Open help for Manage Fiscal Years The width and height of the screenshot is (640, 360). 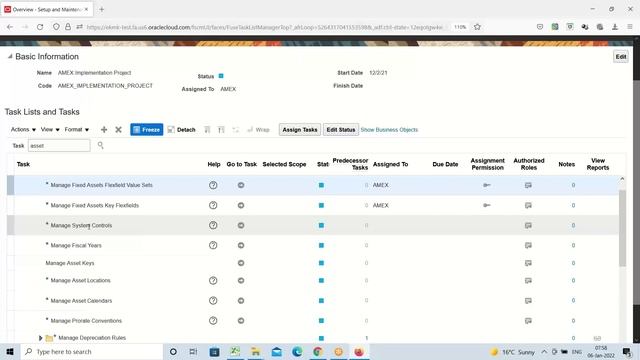(213, 245)
